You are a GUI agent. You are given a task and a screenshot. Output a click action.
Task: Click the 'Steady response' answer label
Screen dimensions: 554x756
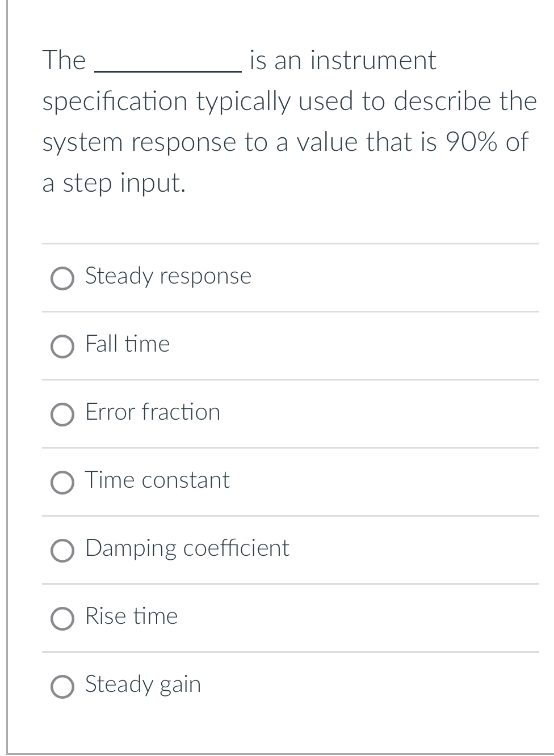click(x=168, y=276)
